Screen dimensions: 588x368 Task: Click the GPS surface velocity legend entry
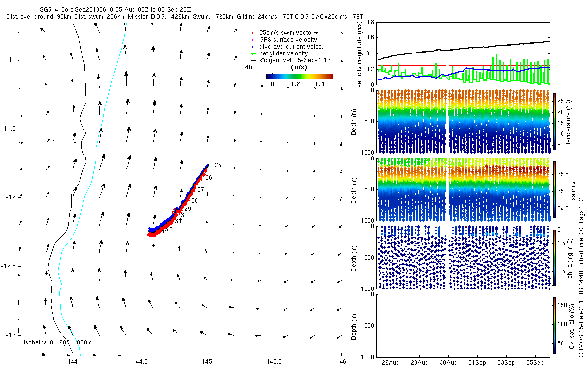284,39
